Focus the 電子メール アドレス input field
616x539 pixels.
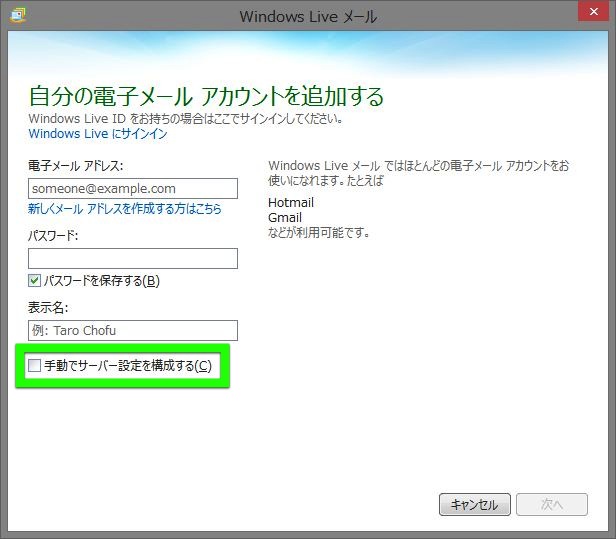133,189
